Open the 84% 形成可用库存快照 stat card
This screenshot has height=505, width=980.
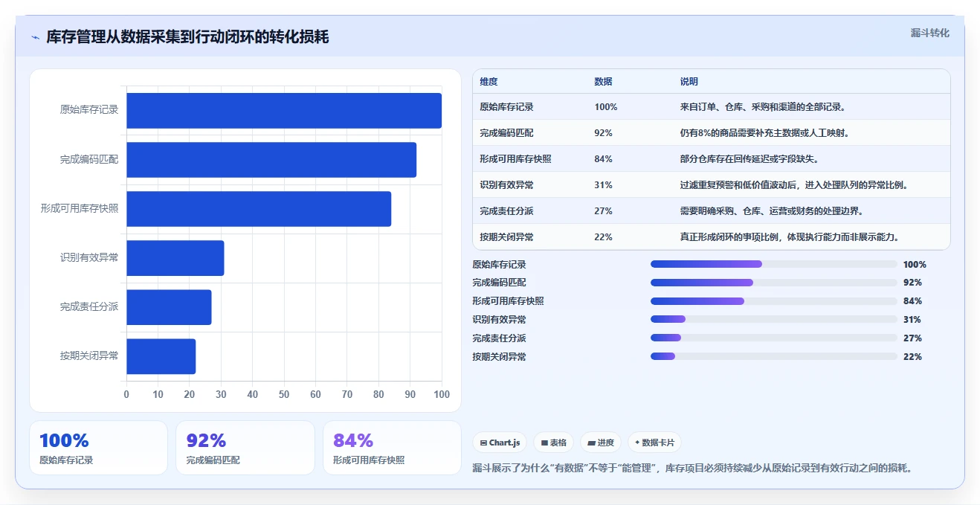(x=392, y=448)
